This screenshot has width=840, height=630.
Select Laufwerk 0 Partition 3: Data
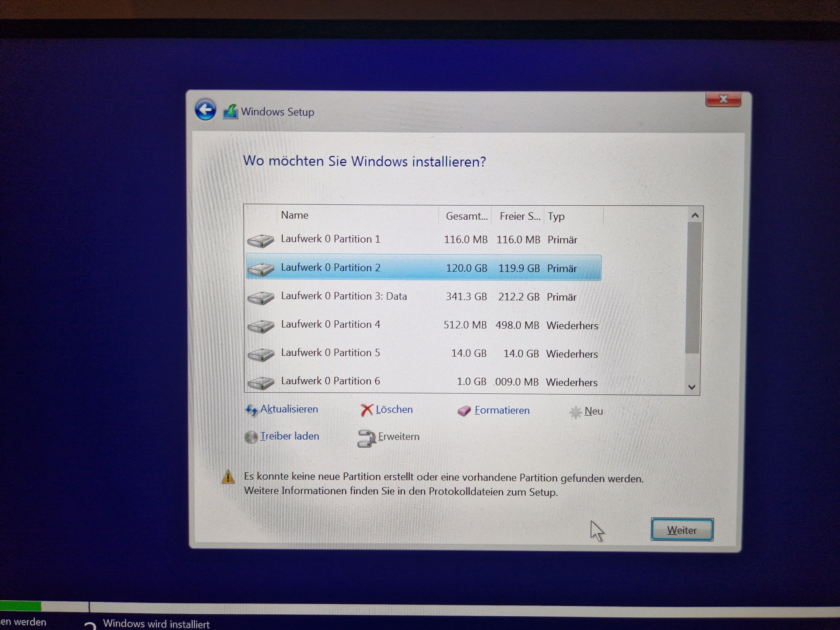344,296
